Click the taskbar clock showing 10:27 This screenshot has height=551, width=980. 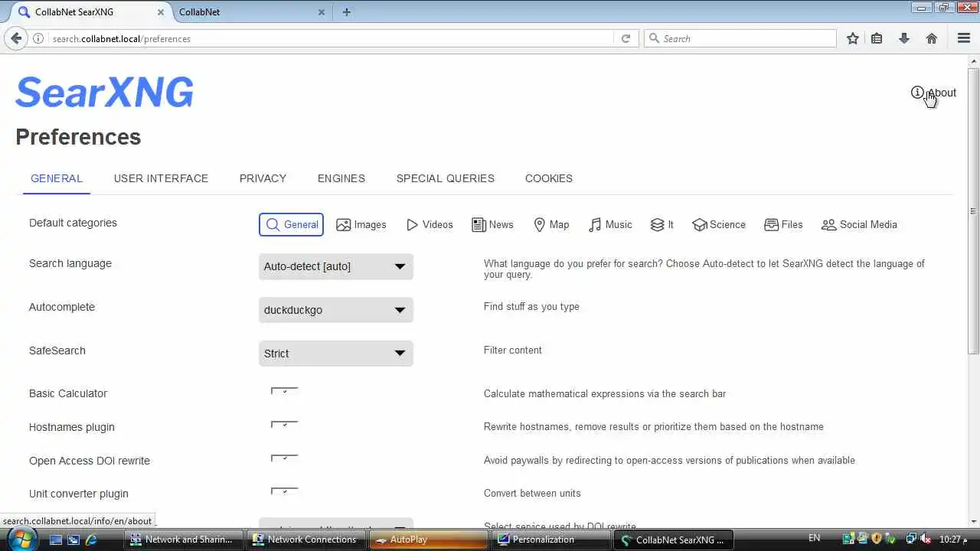pyautogui.click(x=953, y=539)
